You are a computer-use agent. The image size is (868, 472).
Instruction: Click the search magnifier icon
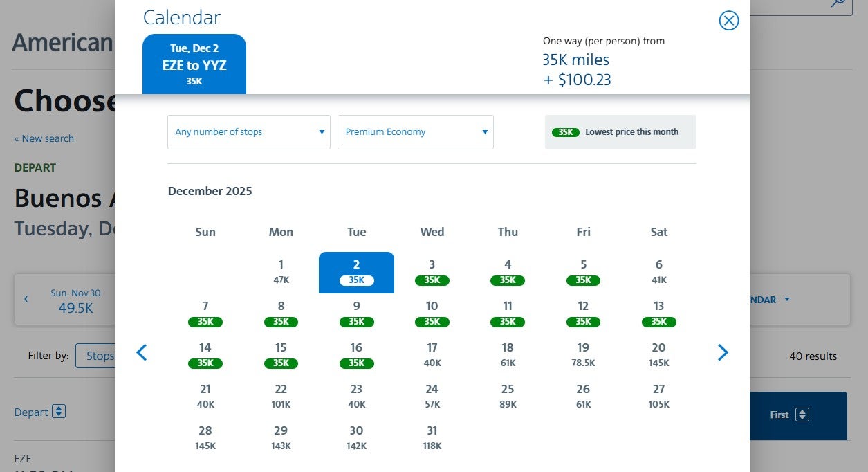[x=838, y=3]
